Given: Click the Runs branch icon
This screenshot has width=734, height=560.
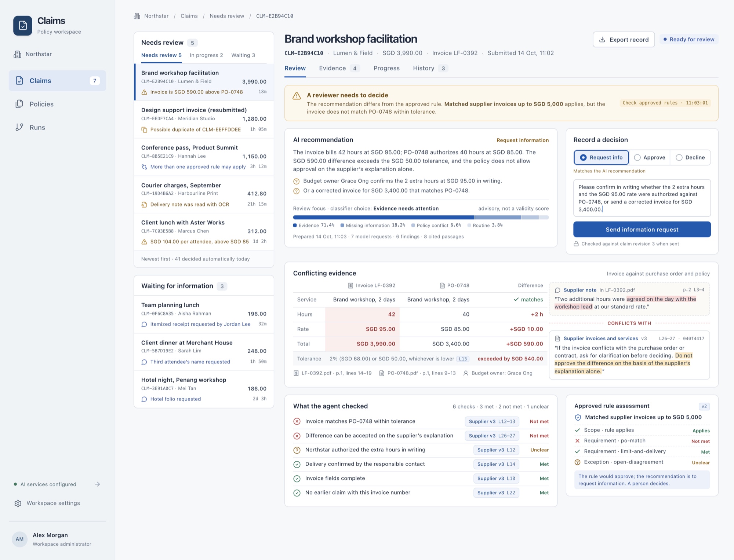Looking at the screenshot, I should click(x=19, y=127).
